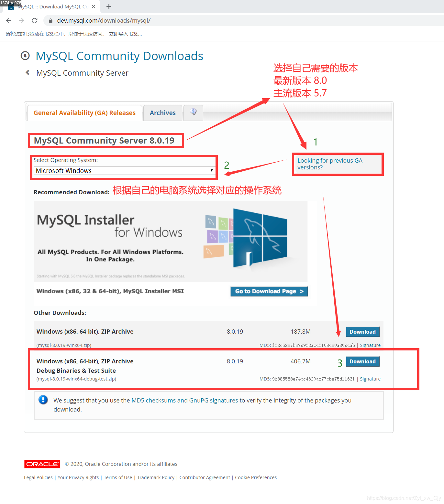Click the MySQL Community Downloads heading link
Viewport: 444px width, 504px height.
(119, 56)
